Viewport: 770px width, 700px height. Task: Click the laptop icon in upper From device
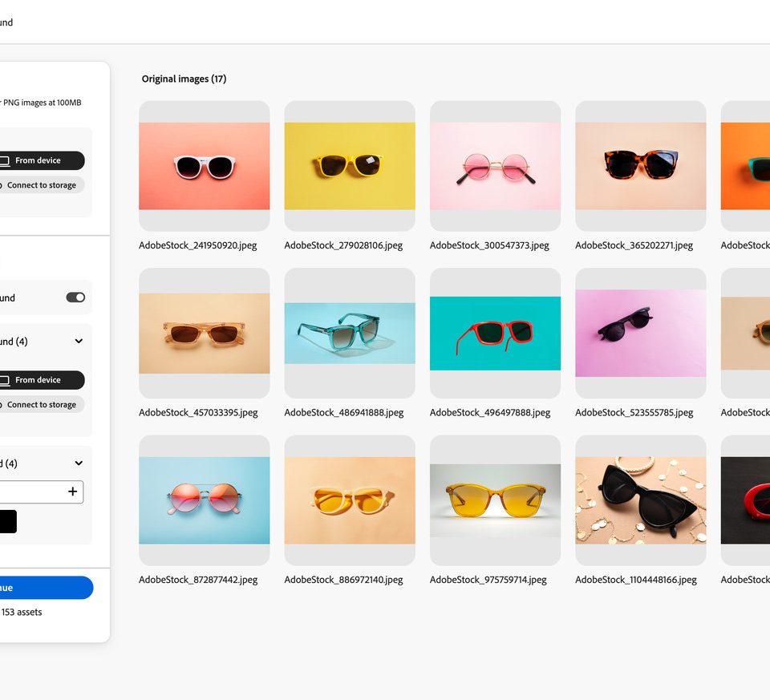4,160
